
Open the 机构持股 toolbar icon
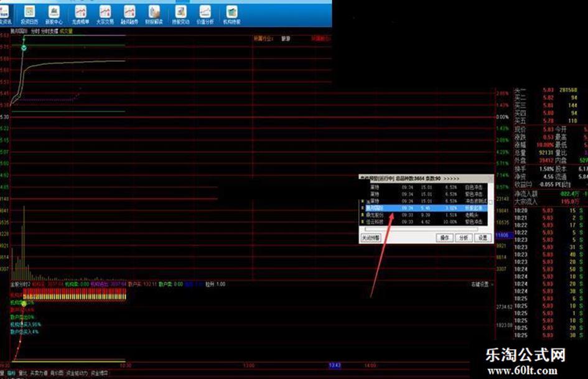[x=232, y=12]
